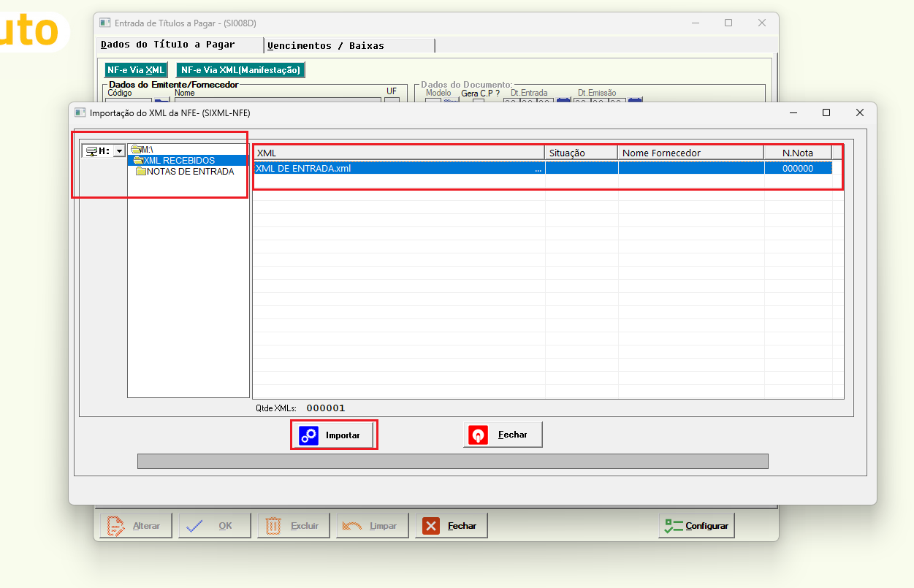The image size is (914, 588).
Task: Click the 000000 note number cell
Action: pyautogui.click(x=798, y=168)
